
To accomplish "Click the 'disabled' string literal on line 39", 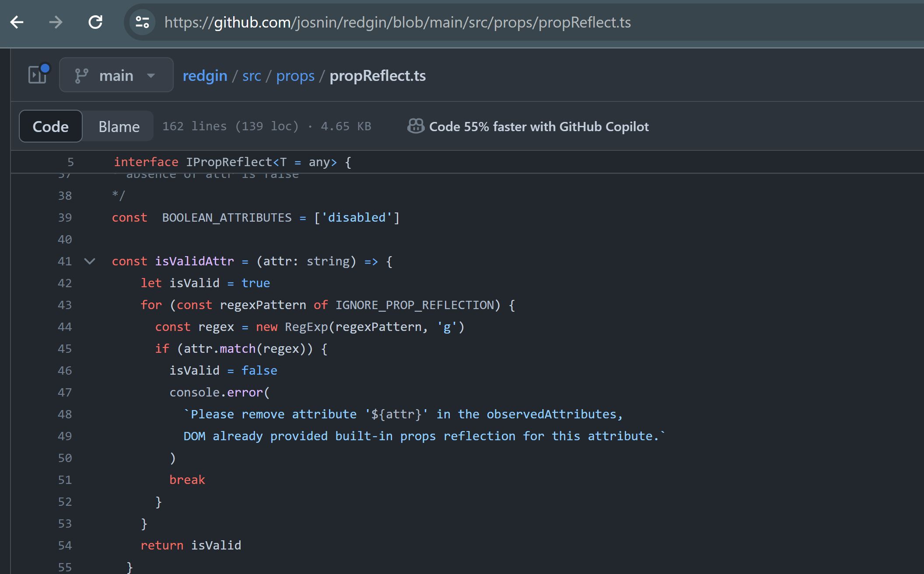I will [x=357, y=218].
